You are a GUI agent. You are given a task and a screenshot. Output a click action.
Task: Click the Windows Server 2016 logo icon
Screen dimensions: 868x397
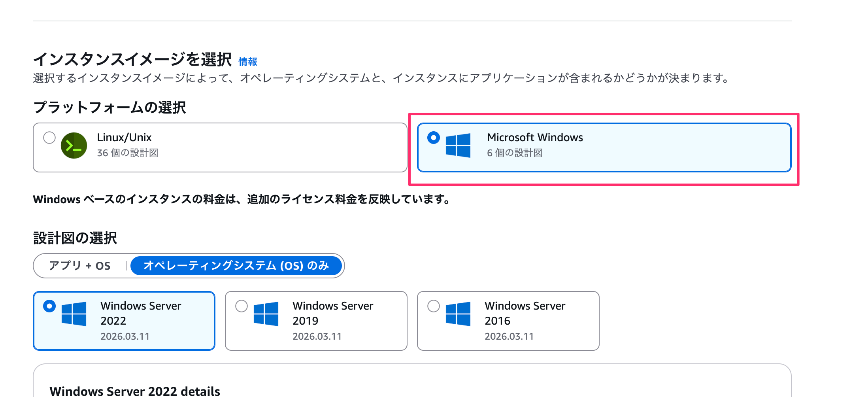point(458,314)
